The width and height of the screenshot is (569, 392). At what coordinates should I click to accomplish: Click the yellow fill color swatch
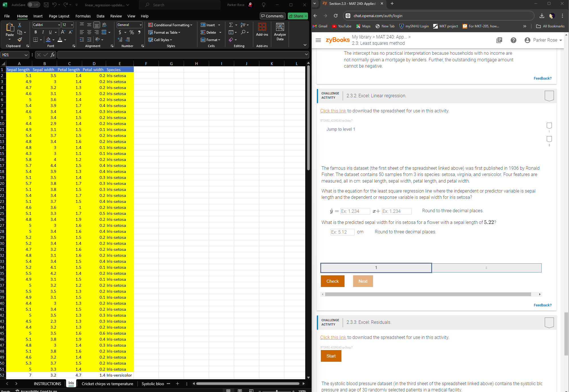click(x=48, y=40)
